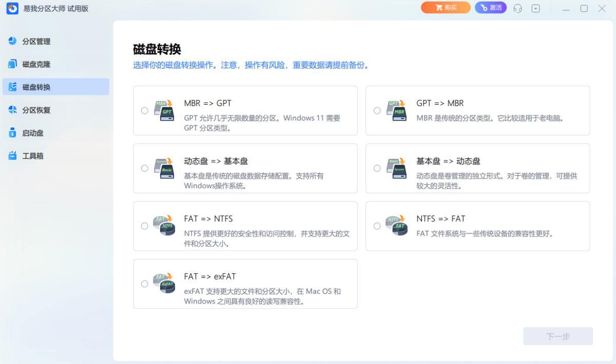Select the GPT => MBR radio button
This screenshot has width=616, height=364.
pyautogui.click(x=377, y=111)
